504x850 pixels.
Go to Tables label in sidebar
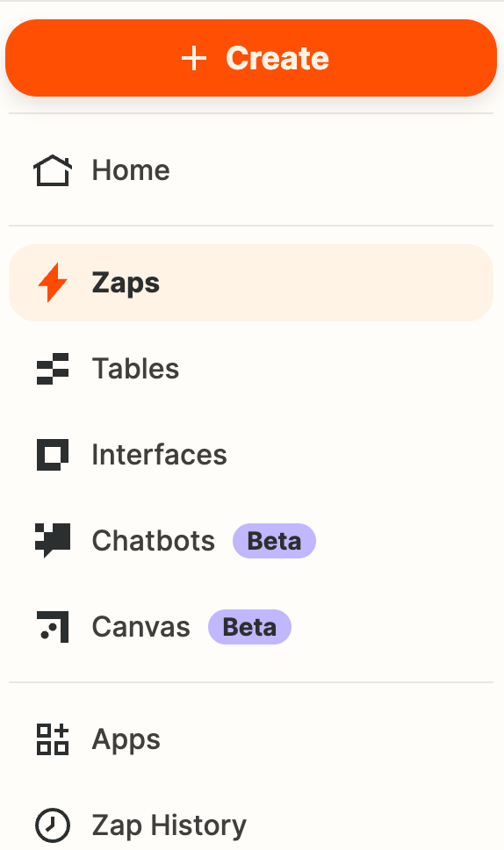point(135,369)
